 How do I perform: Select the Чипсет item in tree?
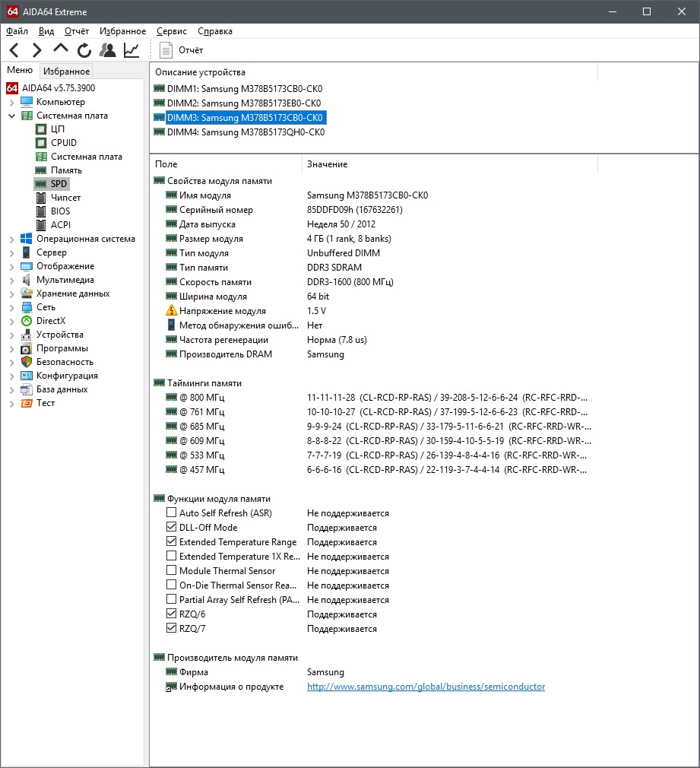65,198
